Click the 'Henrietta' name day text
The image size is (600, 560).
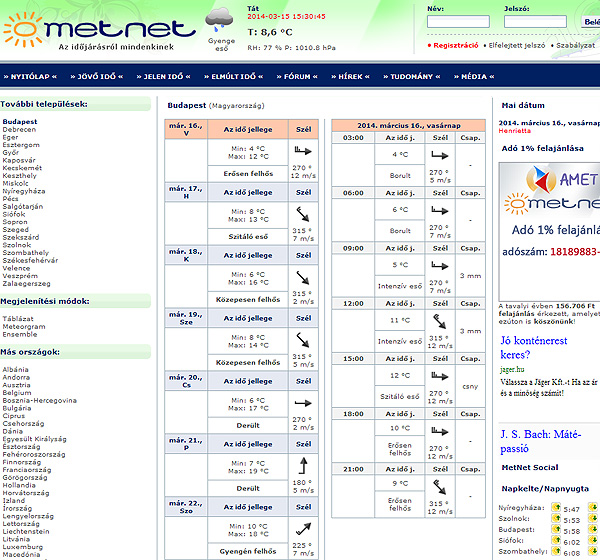515,131
